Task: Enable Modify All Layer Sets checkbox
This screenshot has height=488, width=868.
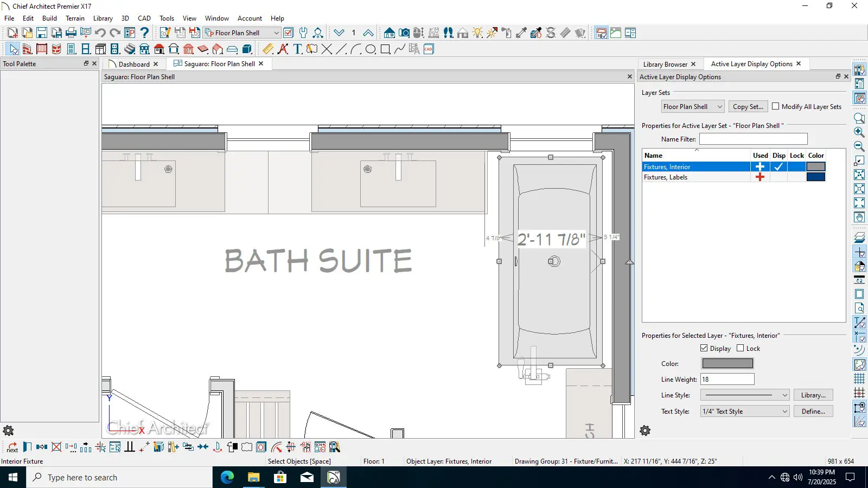Action: pos(776,106)
